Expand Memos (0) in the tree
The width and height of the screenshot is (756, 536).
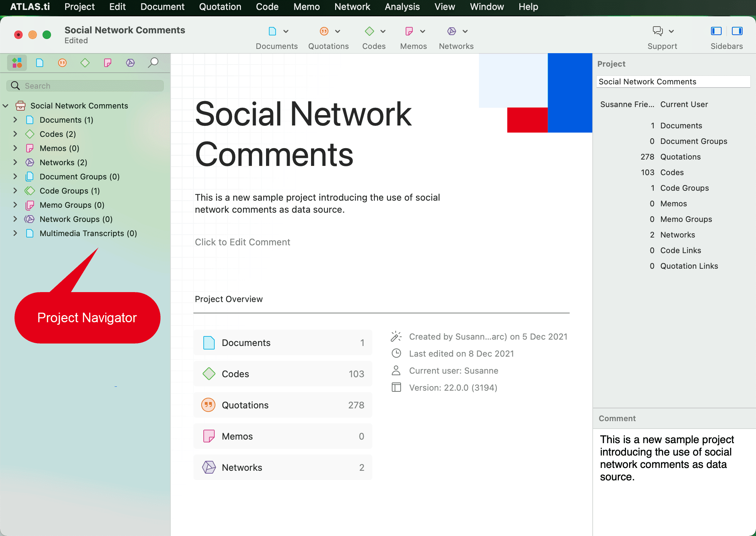(15, 148)
